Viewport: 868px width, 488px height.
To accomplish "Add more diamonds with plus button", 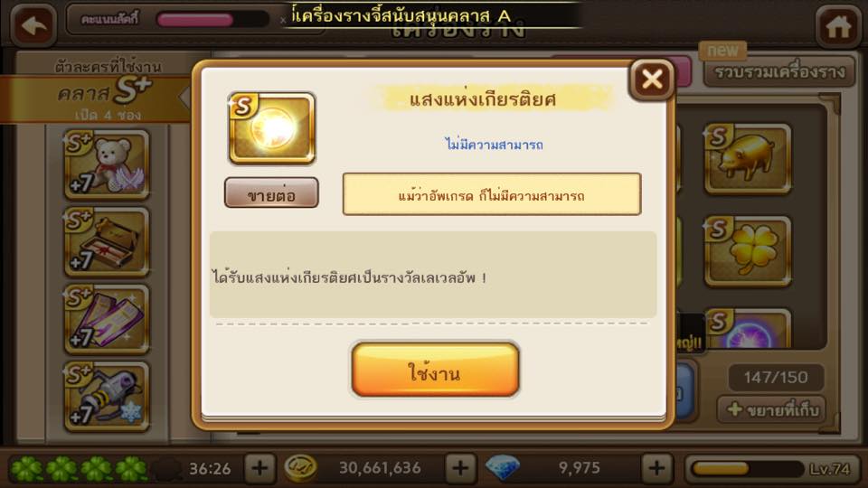I will 657,469.
